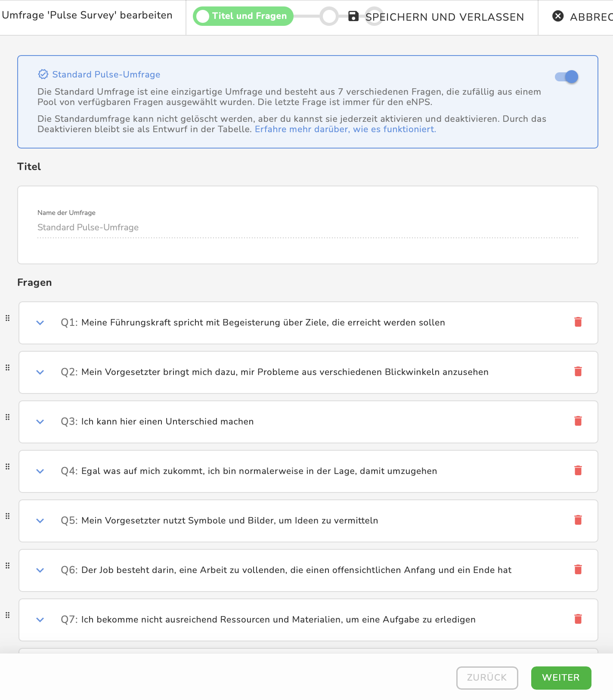Image resolution: width=613 pixels, height=700 pixels.
Task: Click the verified badge icon beside Standard Pulse-Umfrage
Action: pyautogui.click(x=43, y=74)
